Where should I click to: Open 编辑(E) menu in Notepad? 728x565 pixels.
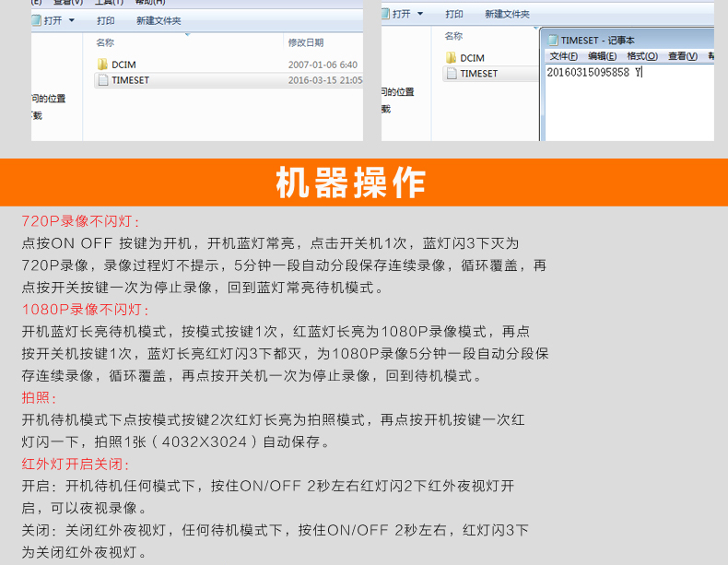602,56
